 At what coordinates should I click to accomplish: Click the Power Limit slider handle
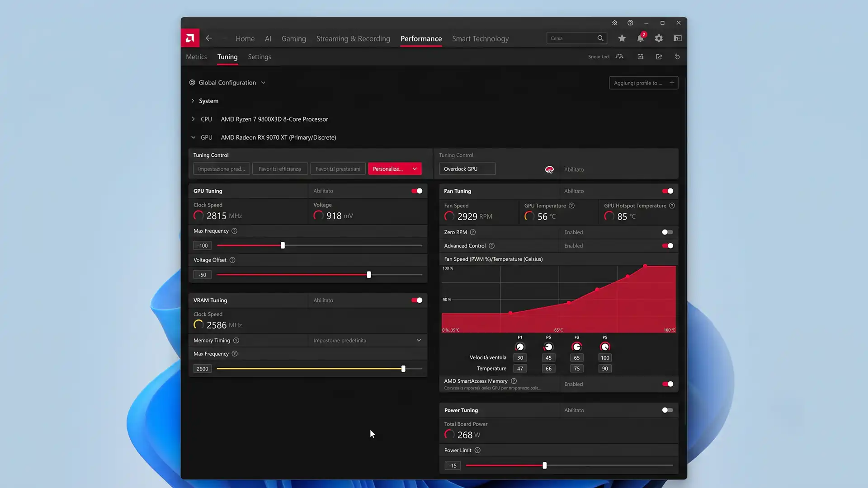[544, 465]
